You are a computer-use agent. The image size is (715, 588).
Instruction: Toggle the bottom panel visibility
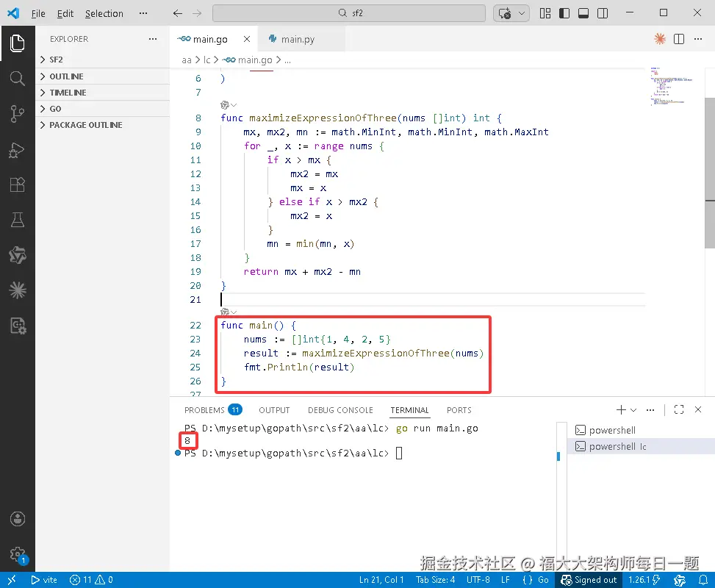coord(583,13)
